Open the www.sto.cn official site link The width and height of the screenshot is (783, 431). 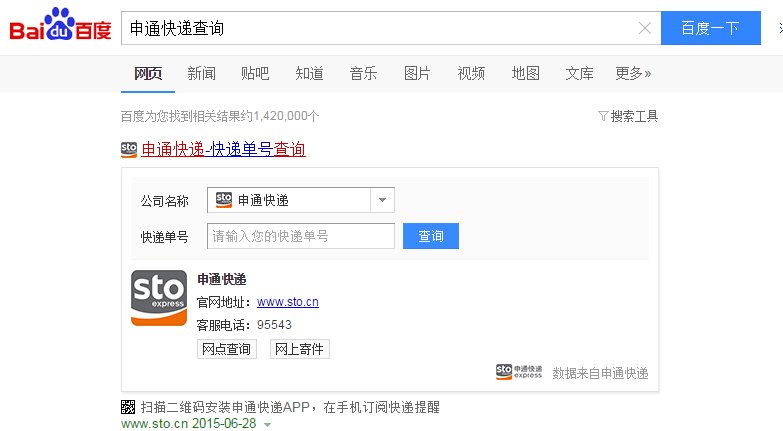(x=288, y=302)
